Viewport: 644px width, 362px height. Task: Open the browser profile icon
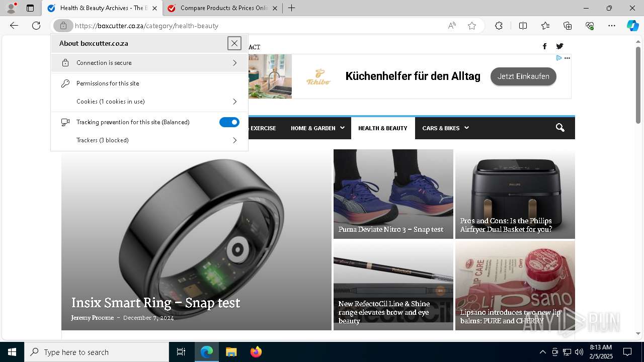(x=11, y=8)
